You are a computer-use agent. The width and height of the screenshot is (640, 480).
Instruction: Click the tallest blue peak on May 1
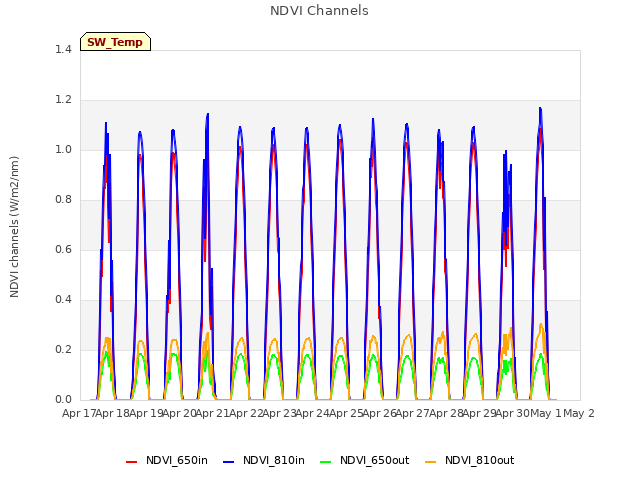point(540,109)
